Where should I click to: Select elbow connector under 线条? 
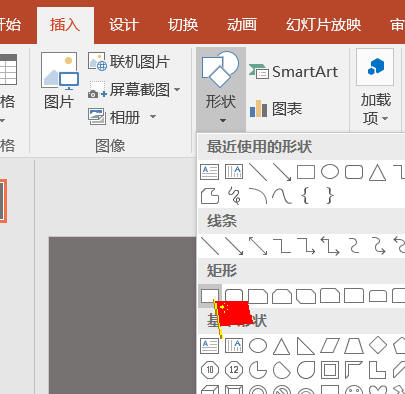282,246
